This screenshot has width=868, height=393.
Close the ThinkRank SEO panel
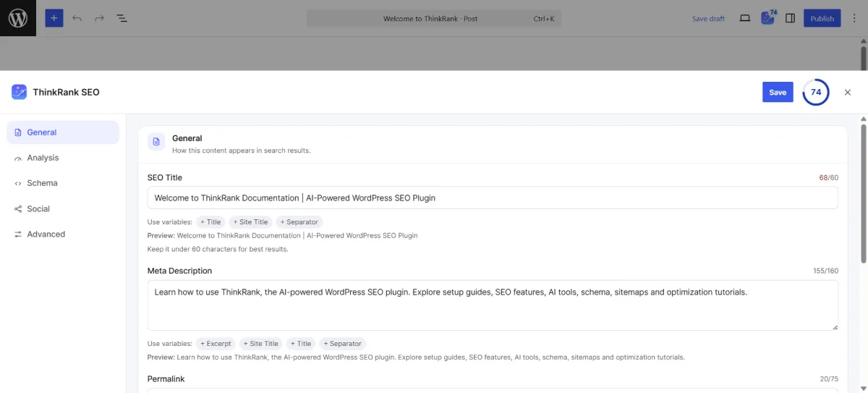848,92
